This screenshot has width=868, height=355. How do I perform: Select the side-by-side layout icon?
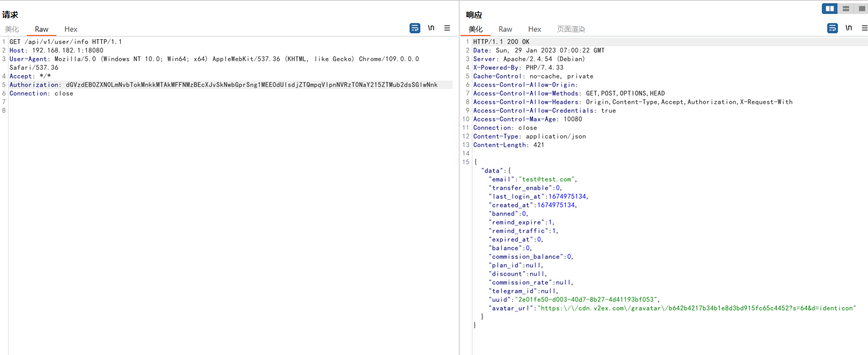point(829,9)
